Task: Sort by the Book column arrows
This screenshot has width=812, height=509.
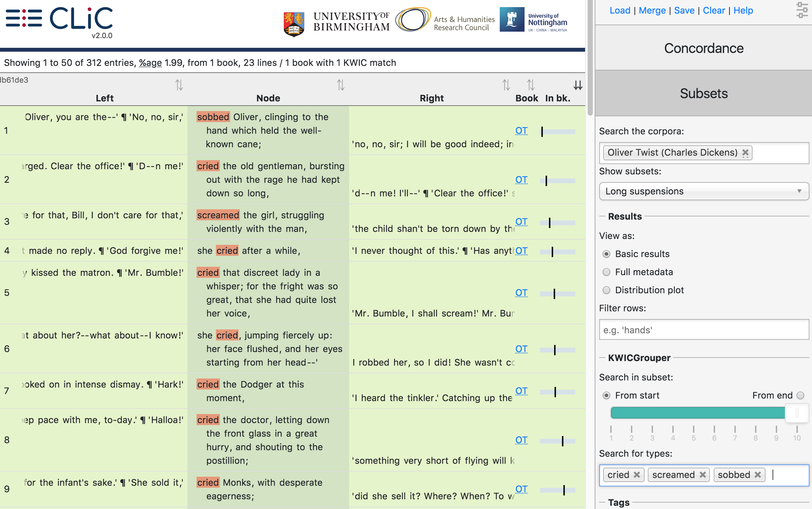Action: click(x=531, y=85)
